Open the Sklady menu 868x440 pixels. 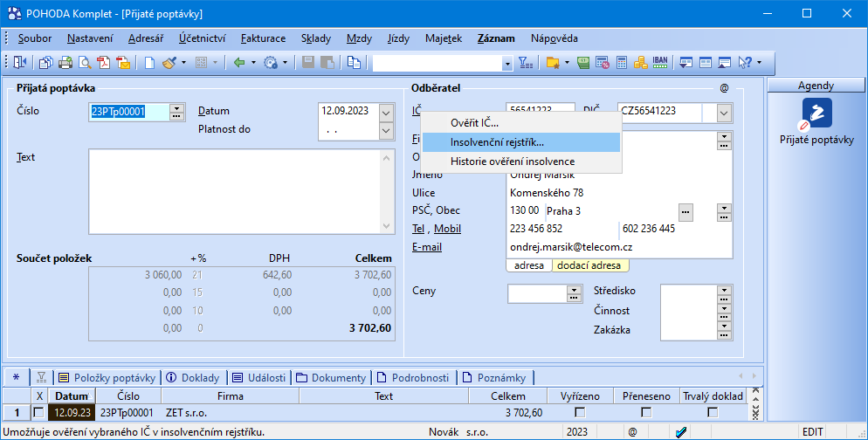click(x=316, y=38)
